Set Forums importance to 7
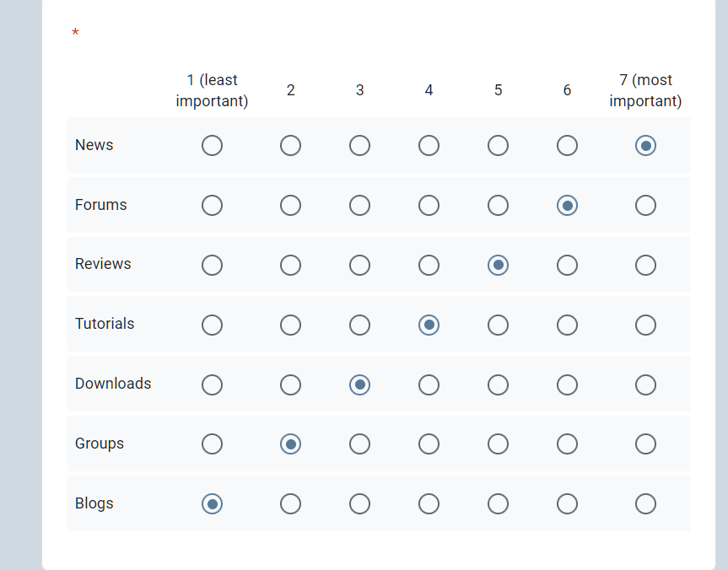Screen dimensions: 728x570 tap(646, 206)
